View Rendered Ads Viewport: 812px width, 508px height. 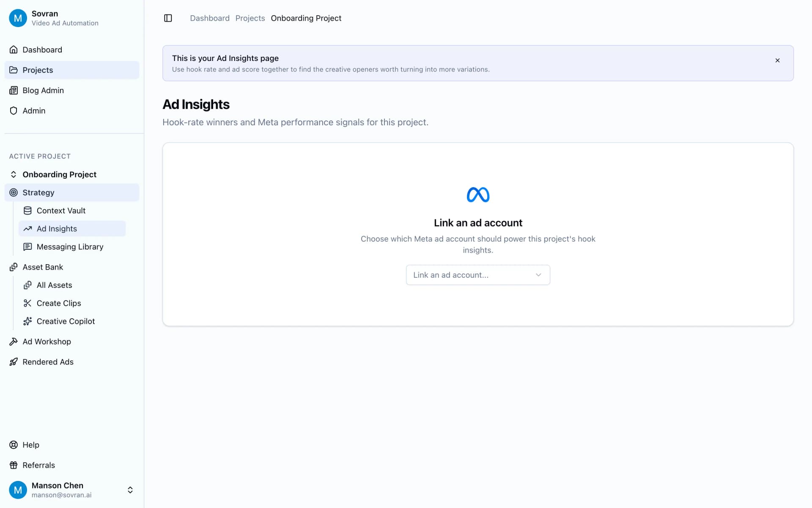[72, 362]
